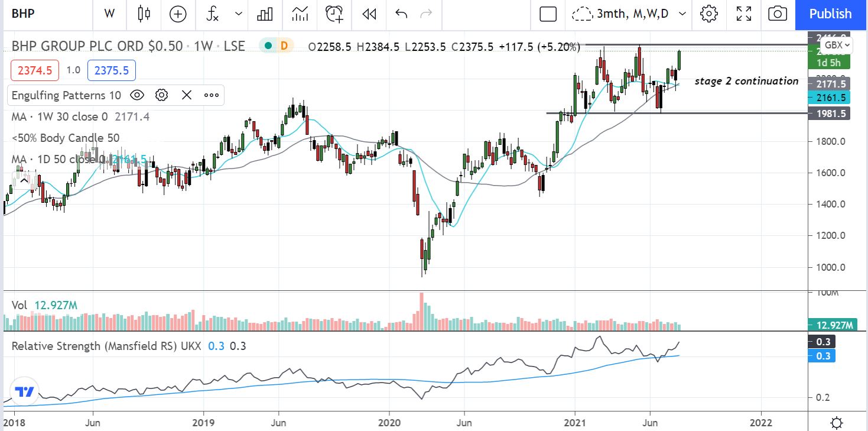Click the green market status dot
868x431 pixels.
[x=269, y=46]
